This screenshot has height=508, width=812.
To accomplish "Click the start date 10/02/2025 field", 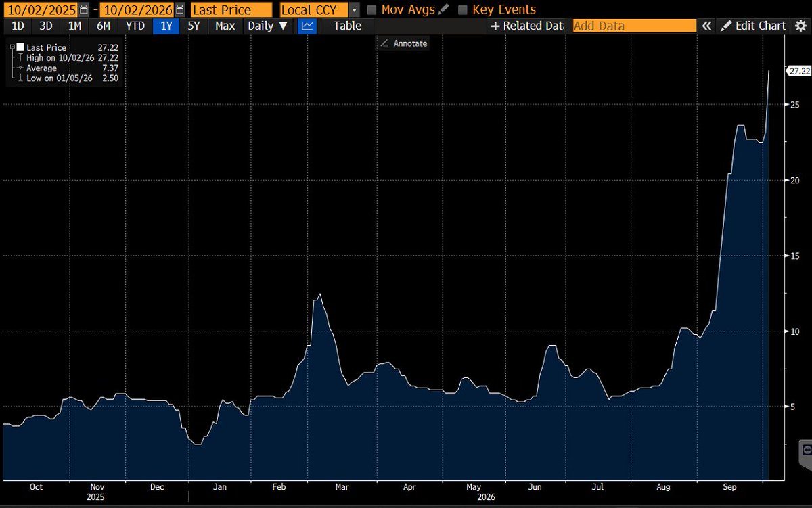I will point(39,10).
